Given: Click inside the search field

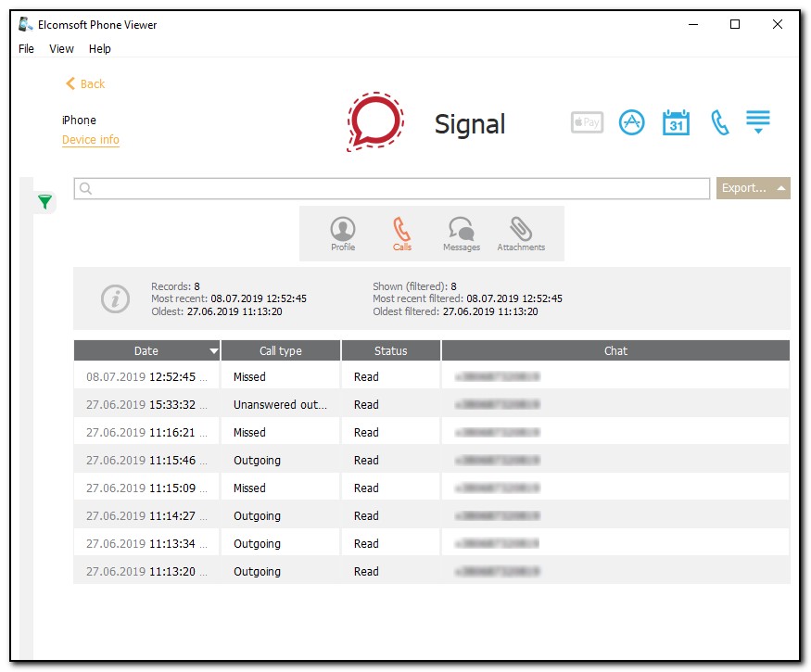Looking at the screenshot, I should (x=371, y=188).
